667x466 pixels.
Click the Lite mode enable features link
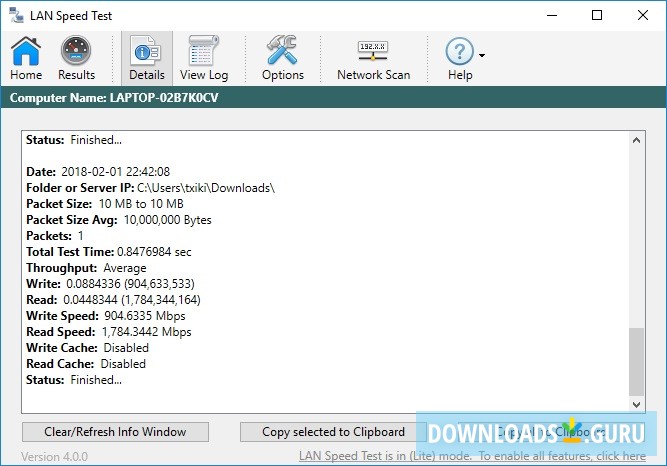[x=472, y=456]
